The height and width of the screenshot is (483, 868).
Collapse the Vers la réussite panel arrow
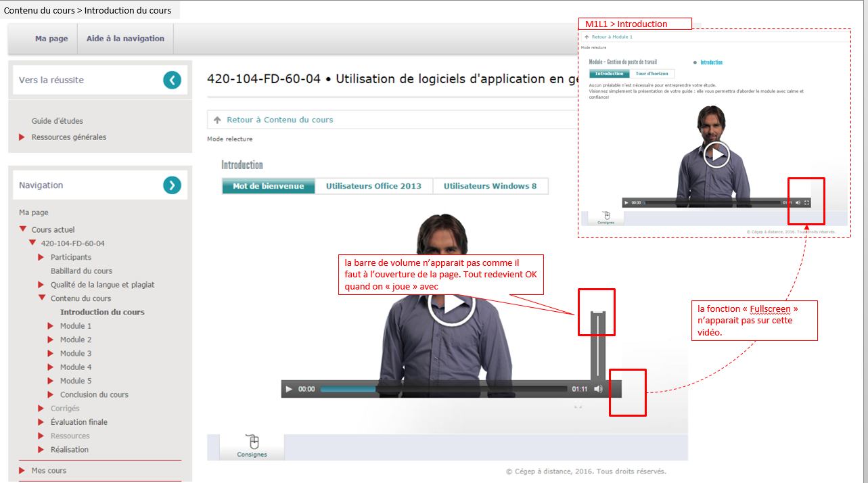tap(172, 80)
